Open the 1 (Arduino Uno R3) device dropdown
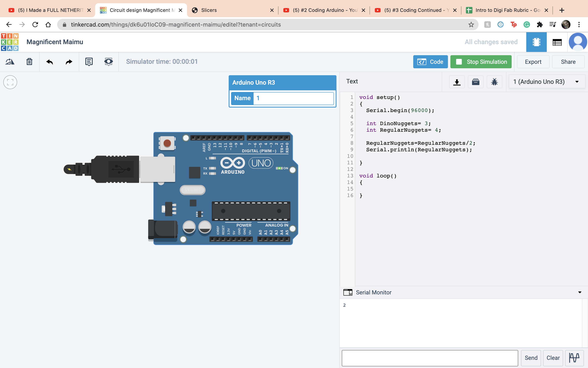 (x=546, y=82)
